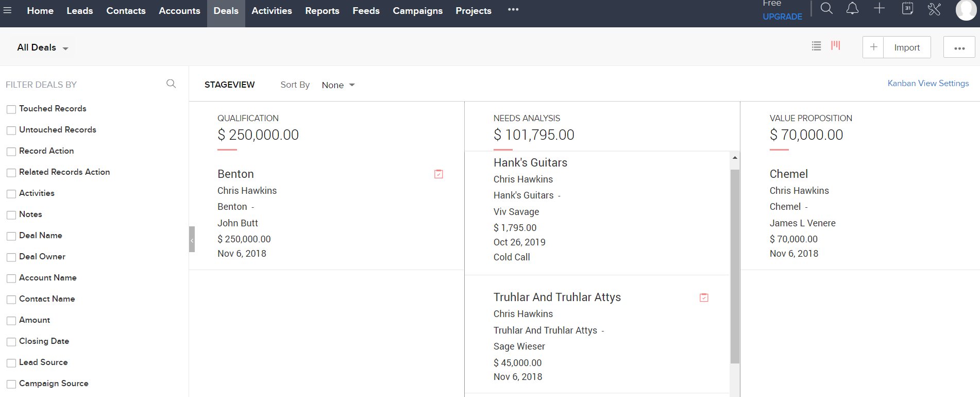Click the search magnifier in top bar
Viewport: 980px width, 397px height.
pyautogui.click(x=826, y=9)
